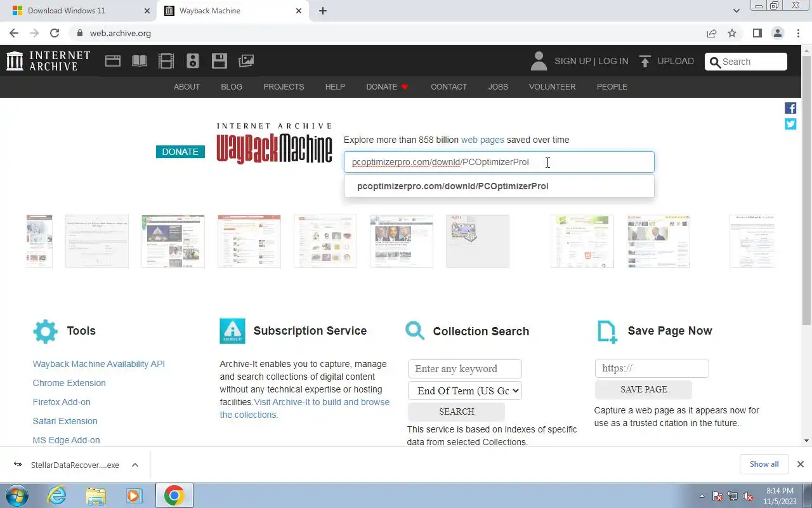
Task: Open the End Of Term collection dropdown
Action: [465, 391]
